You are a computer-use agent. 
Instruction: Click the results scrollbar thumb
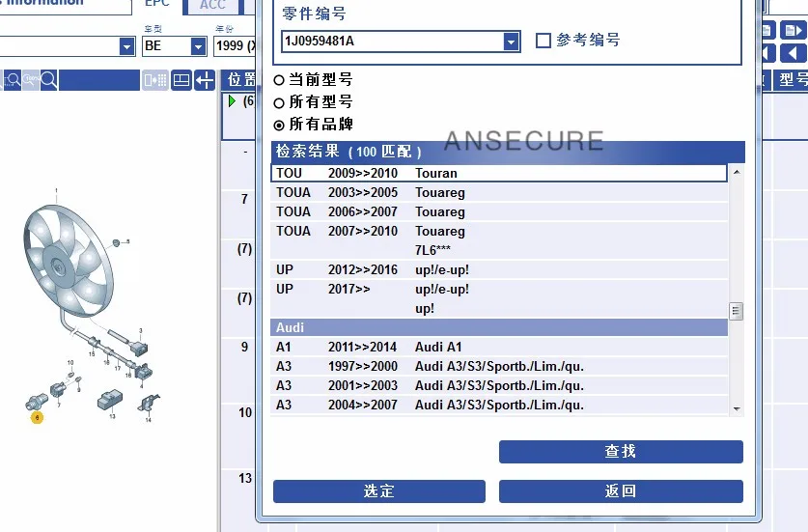pos(737,311)
